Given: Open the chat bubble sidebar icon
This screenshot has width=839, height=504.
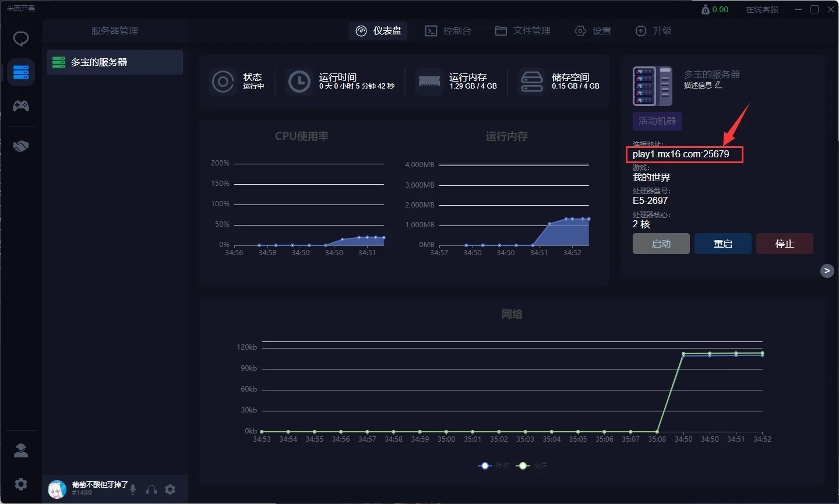Looking at the screenshot, I should pos(21,39).
